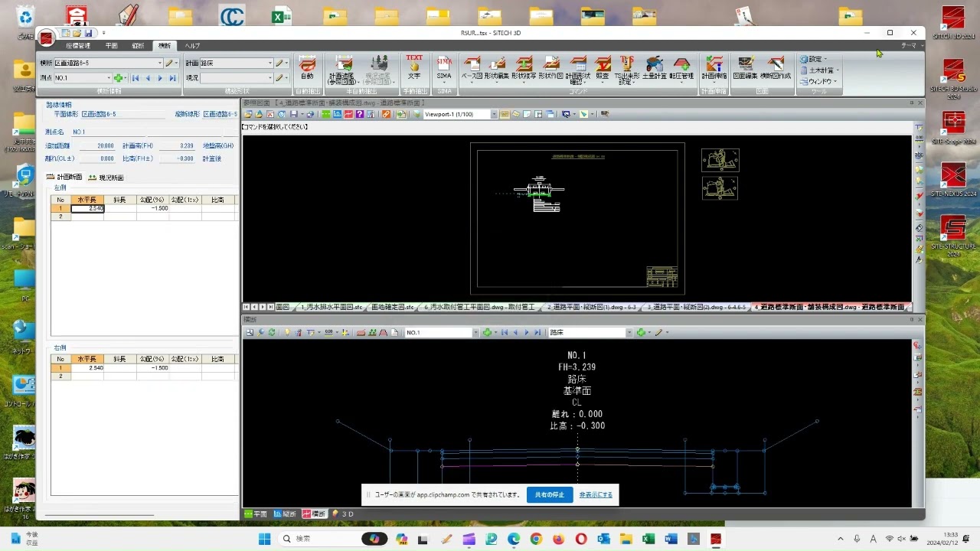Select the 形状作図 tool icon
The height and width of the screenshot is (551, 980).
tap(550, 68)
